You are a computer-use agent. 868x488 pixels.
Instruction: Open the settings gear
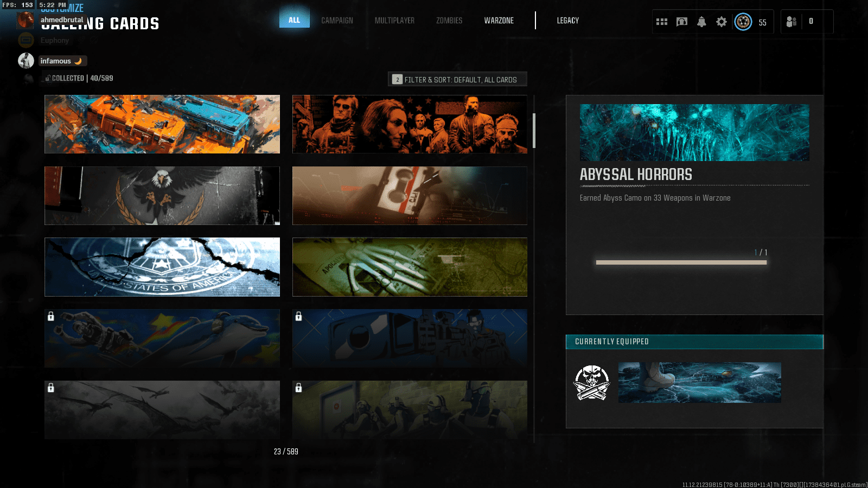[x=721, y=22]
